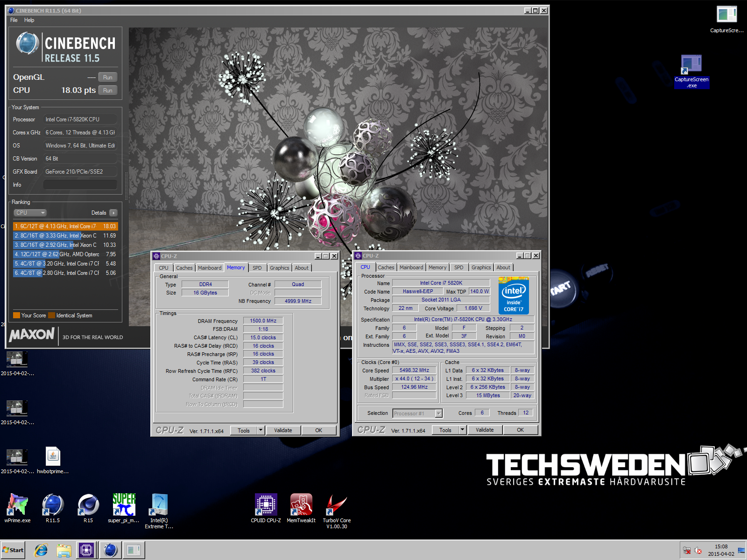Click the Your Score orange swatch
The height and width of the screenshot is (560, 747).
click(16, 315)
